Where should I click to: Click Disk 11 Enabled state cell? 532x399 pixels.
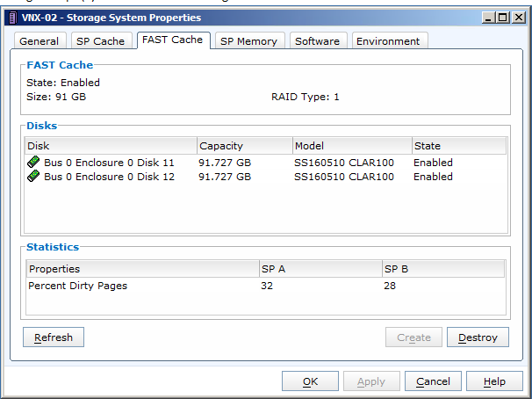click(434, 163)
